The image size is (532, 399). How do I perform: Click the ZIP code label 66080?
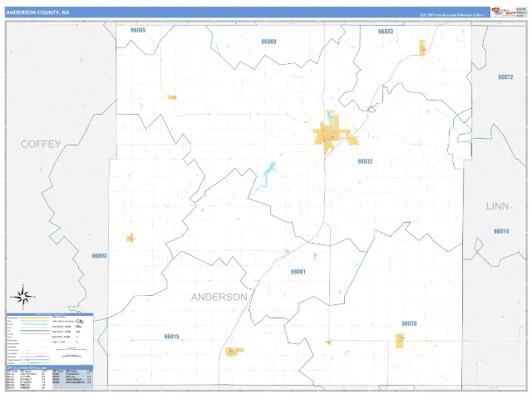(x=268, y=42)
